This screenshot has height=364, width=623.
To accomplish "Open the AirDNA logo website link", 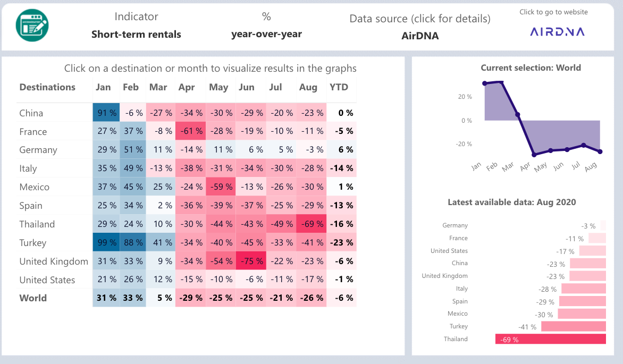I will 557,32.
